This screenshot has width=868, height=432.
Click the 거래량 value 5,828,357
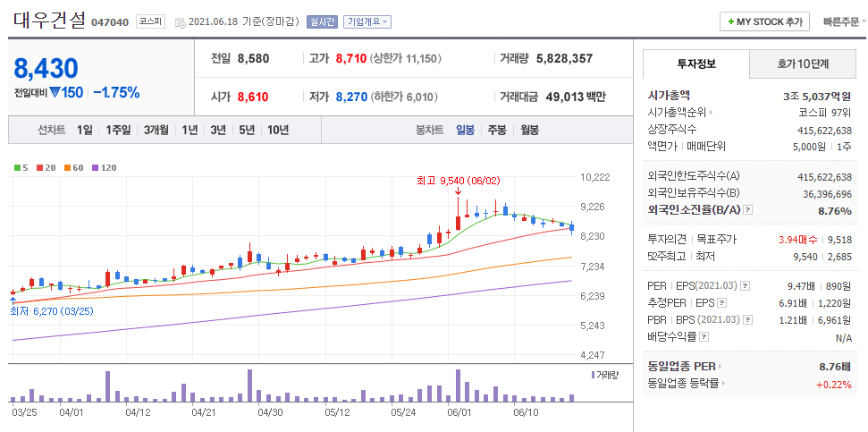click(565, 58)
